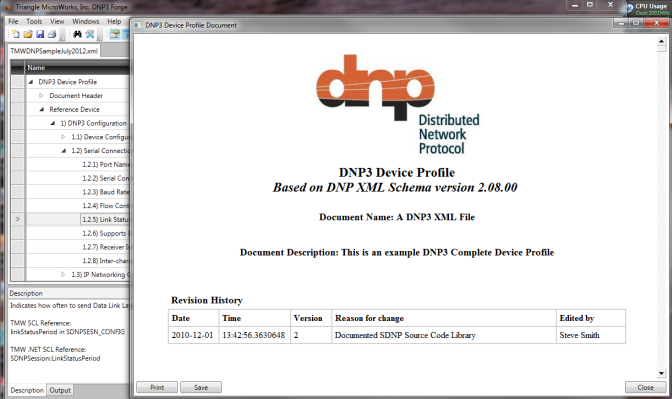Save using the floppy disk icon

pyautogui.click(x=40, y=34)
